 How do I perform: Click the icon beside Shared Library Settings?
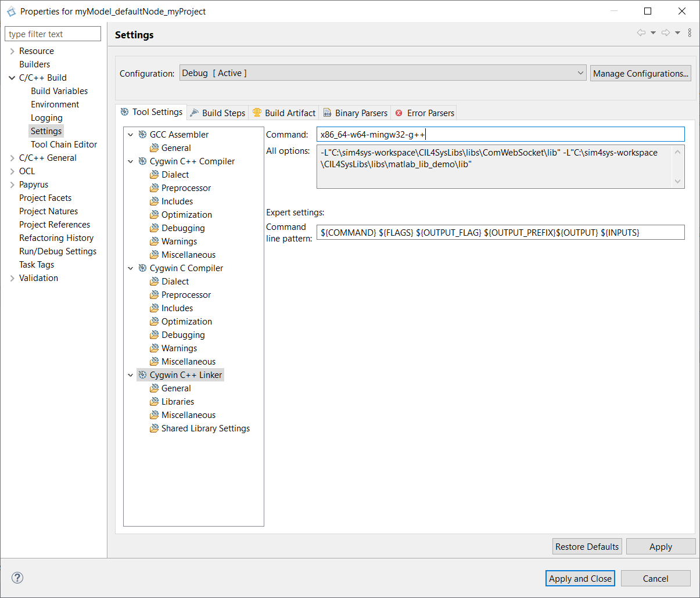coord(154,428)
